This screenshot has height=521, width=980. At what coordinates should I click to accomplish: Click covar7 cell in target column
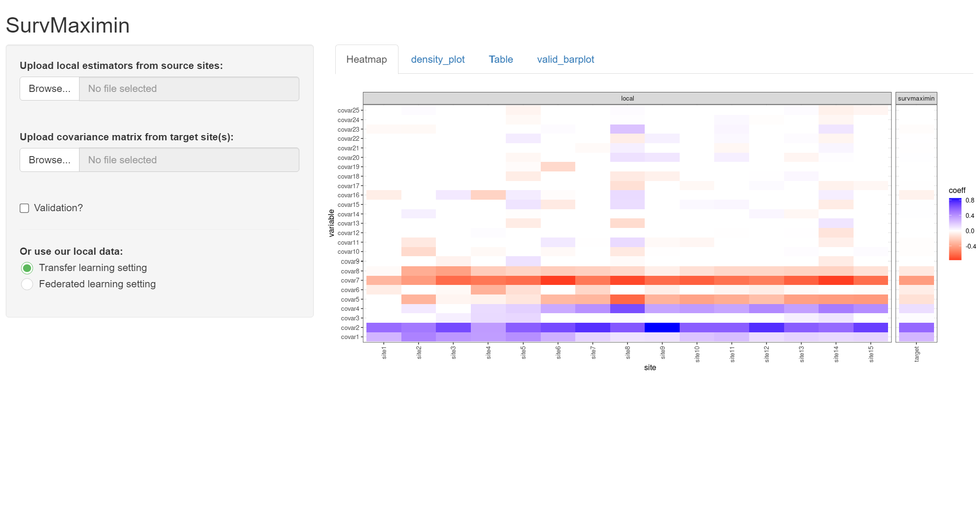[916, 281]
